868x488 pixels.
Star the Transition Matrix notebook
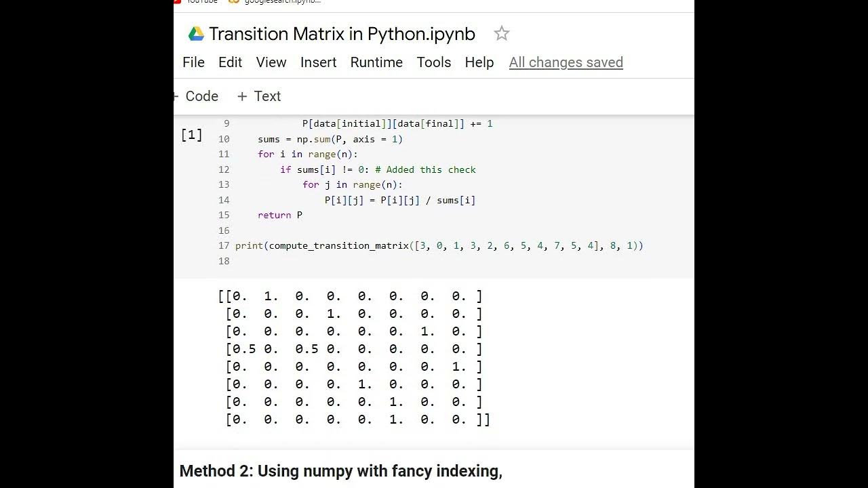tap(501, 33)
